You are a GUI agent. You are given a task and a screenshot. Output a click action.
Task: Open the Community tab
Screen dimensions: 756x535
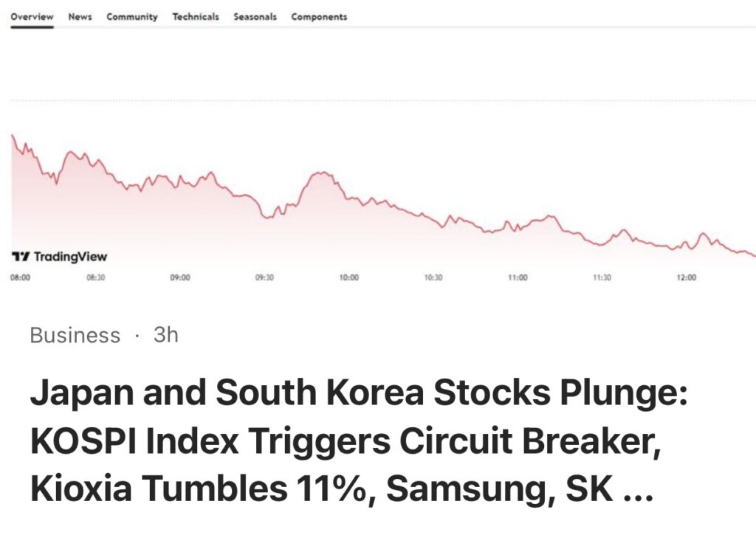132,17
